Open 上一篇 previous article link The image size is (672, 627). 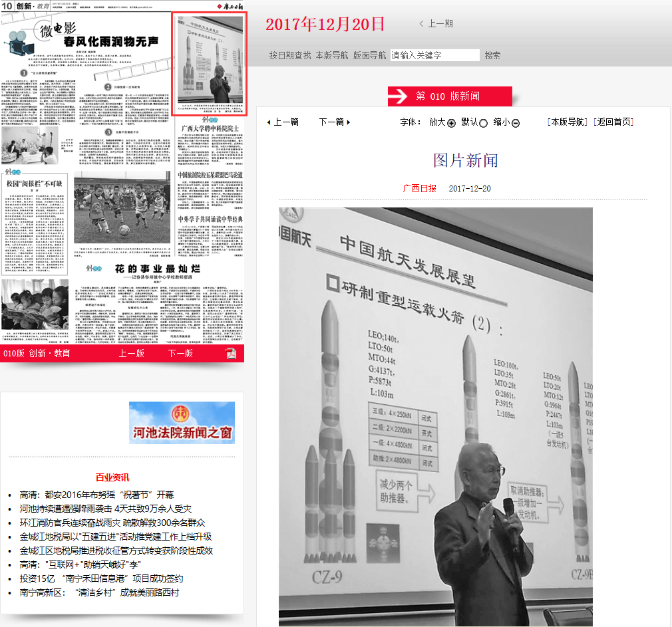tap(283, 122)
